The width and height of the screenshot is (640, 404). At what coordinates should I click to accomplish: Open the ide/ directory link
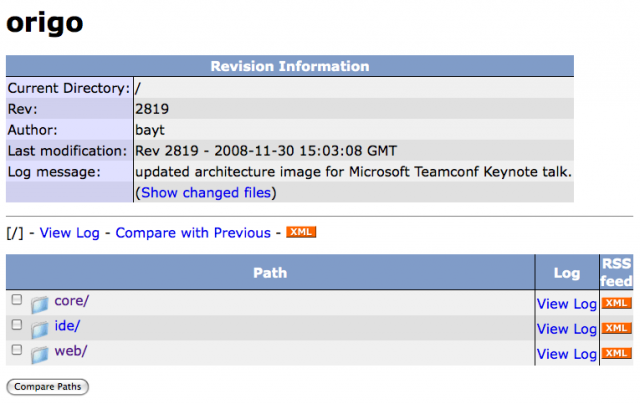[x=67, y=325]
